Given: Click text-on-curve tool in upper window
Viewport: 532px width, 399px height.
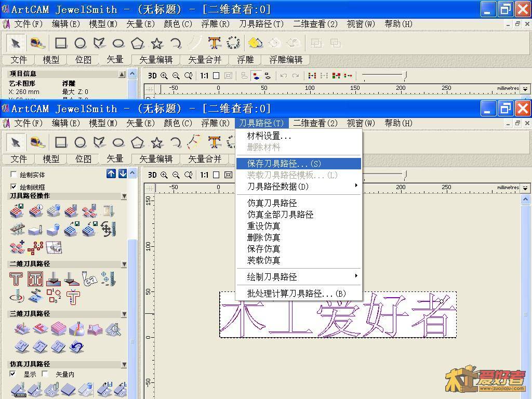Looking at the screenshot, I should 233,43.
